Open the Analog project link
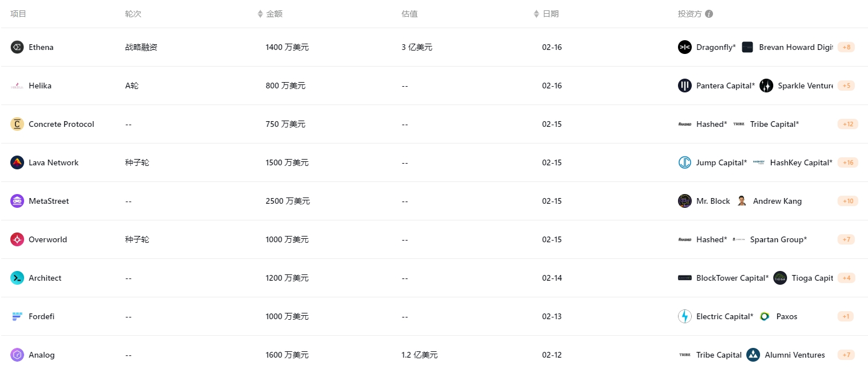 click(x=41, y=355)
